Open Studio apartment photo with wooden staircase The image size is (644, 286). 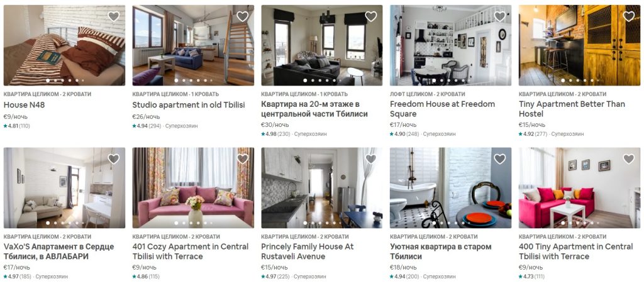click(193, 45)
